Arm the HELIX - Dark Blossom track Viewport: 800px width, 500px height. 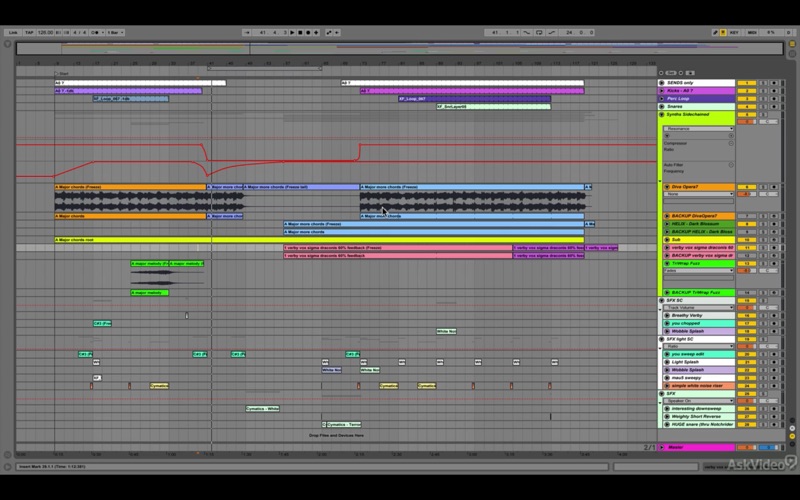[x=774, y=224]
